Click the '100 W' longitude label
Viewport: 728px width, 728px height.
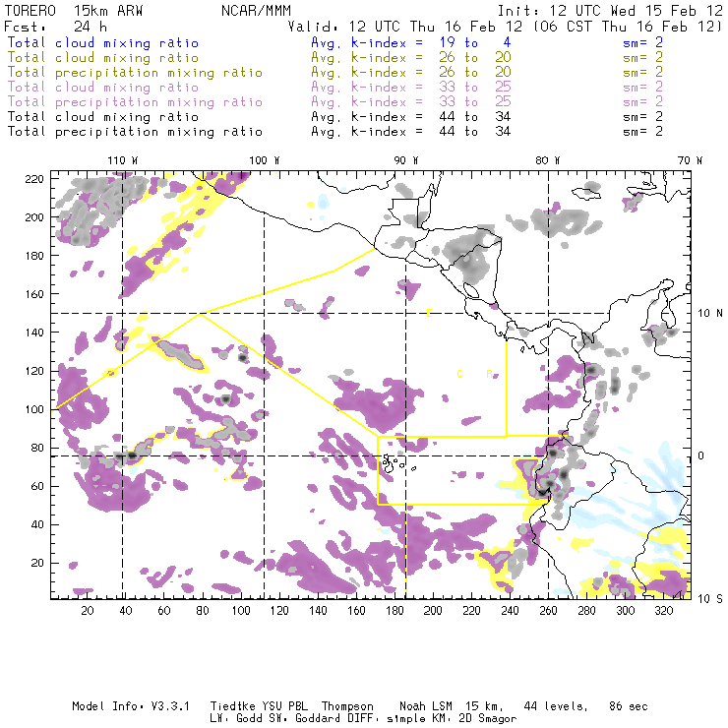[265, 160]
